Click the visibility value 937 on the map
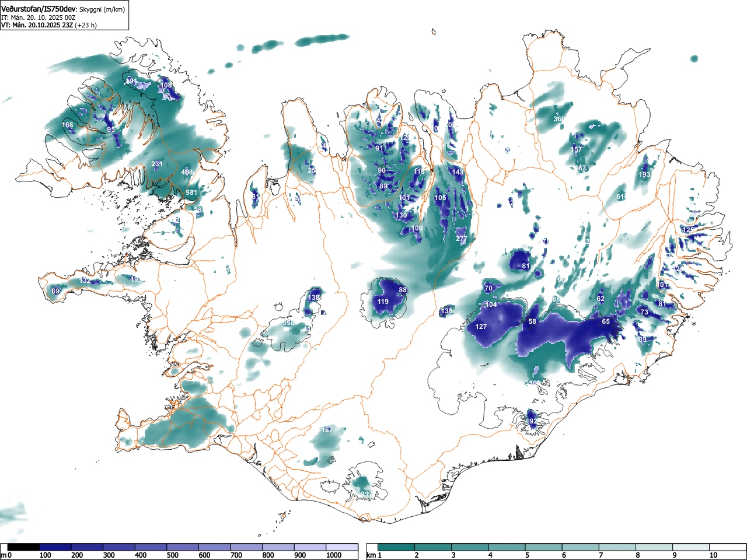The image size is (747, 560). click(366, 494)
